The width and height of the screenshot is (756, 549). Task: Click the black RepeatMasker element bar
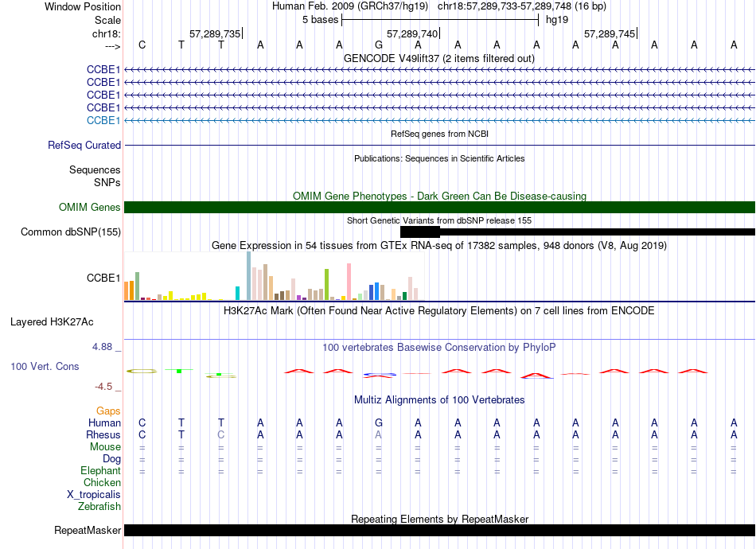click(439, 530)
